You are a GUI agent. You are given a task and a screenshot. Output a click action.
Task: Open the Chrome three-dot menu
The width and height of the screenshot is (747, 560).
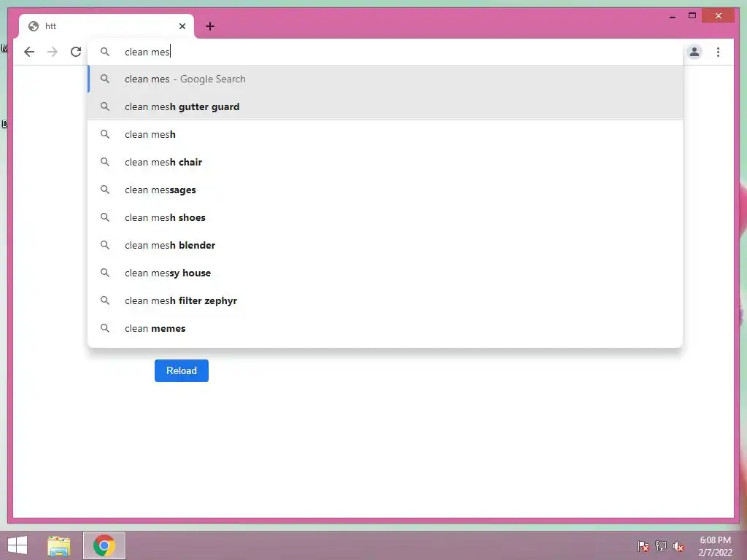(x=718, y=52)
